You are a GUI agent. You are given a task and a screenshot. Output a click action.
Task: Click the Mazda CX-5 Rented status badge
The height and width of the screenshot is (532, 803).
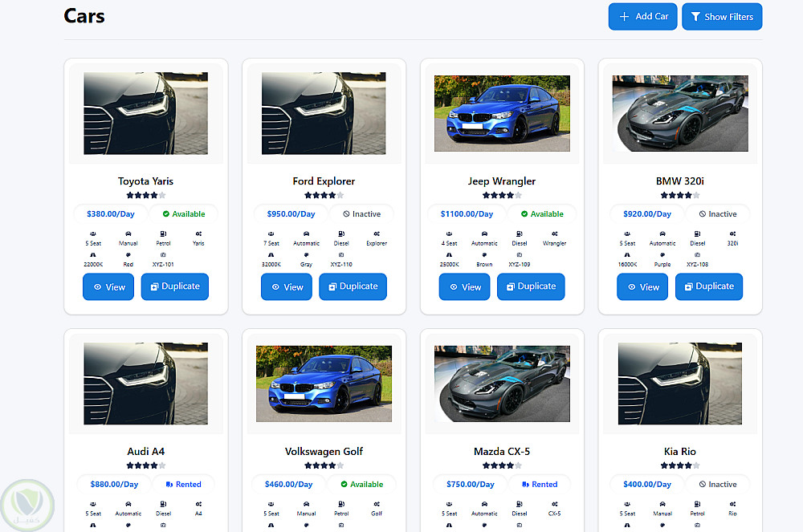[x=540, y=484]
